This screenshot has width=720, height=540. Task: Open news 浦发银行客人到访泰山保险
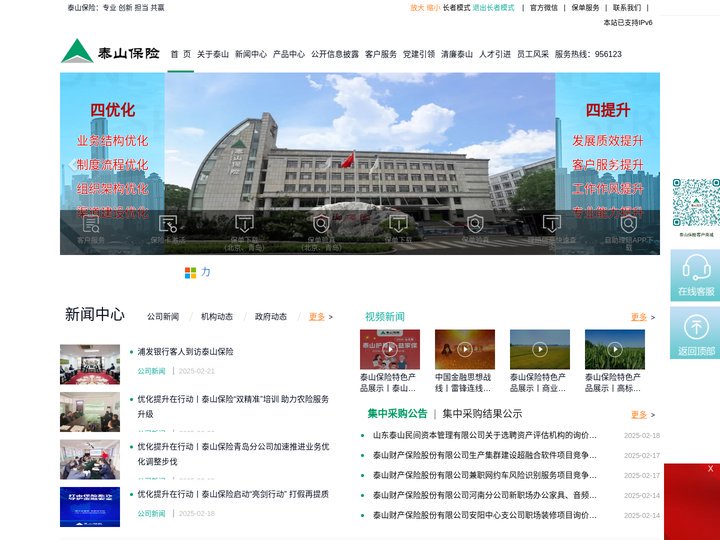click(186, 352)
